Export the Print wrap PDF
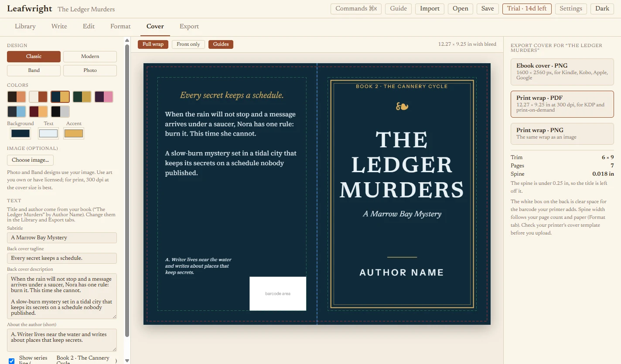 pos(562,104)
